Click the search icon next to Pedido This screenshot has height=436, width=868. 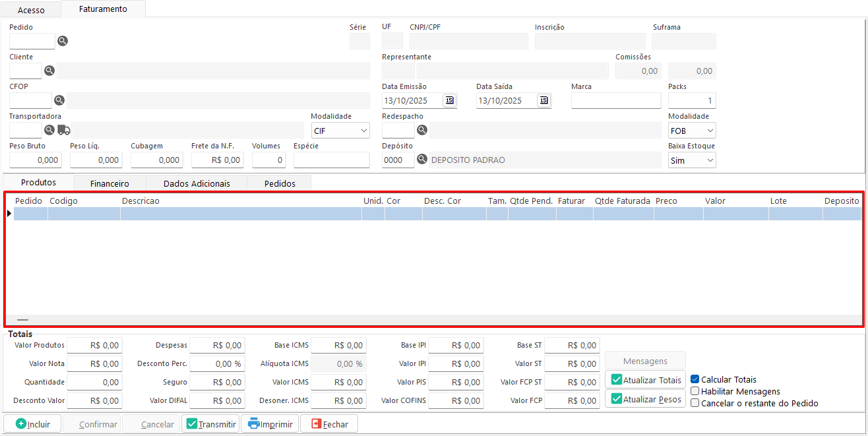(x=63, y=41)
